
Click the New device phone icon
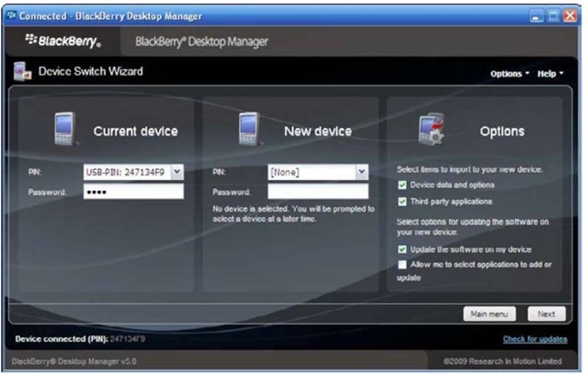(x=250, y=129)
